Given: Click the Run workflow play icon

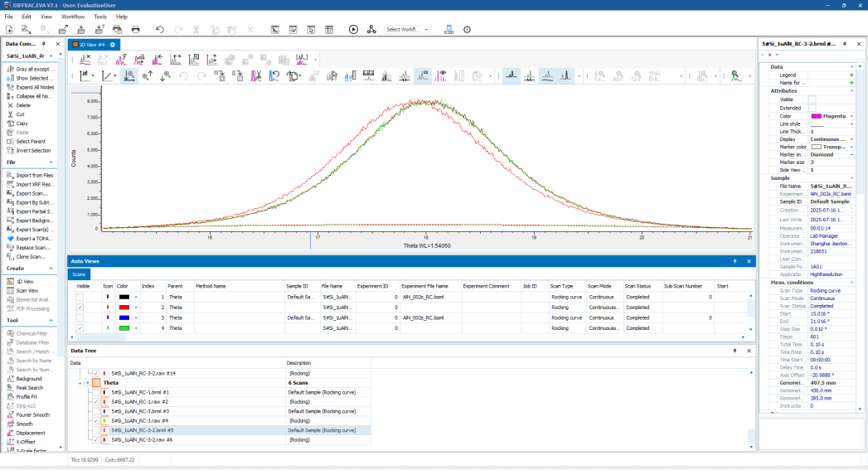Looking at the screenshot, I should [x=353, y=30].
